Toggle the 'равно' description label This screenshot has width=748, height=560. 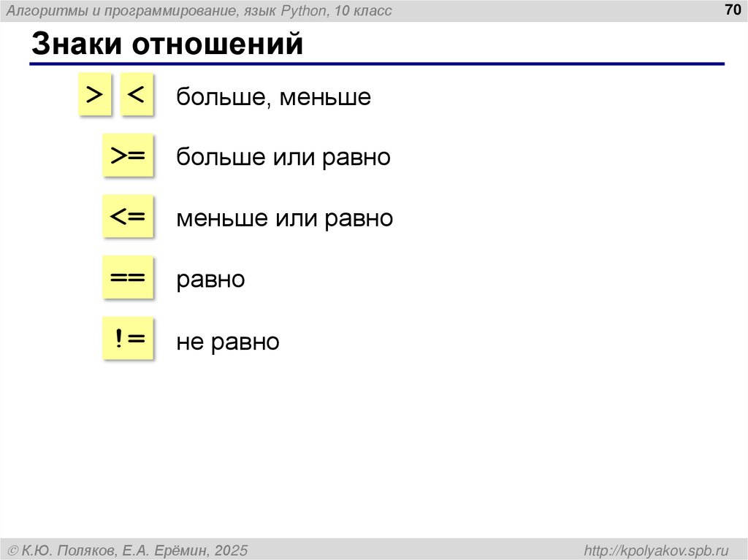210,278
